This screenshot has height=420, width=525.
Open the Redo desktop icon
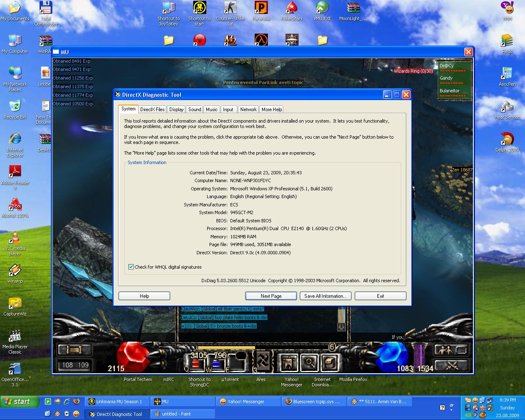507,44
